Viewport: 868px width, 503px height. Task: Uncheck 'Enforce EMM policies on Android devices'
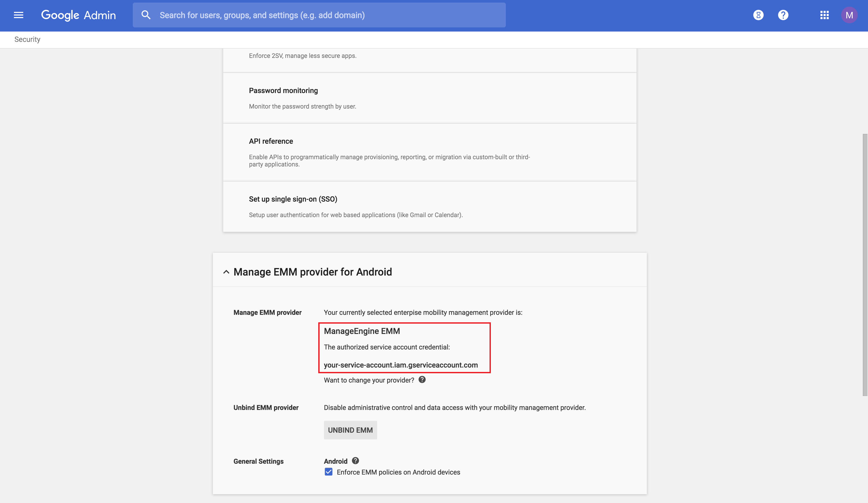coord(328,472)
